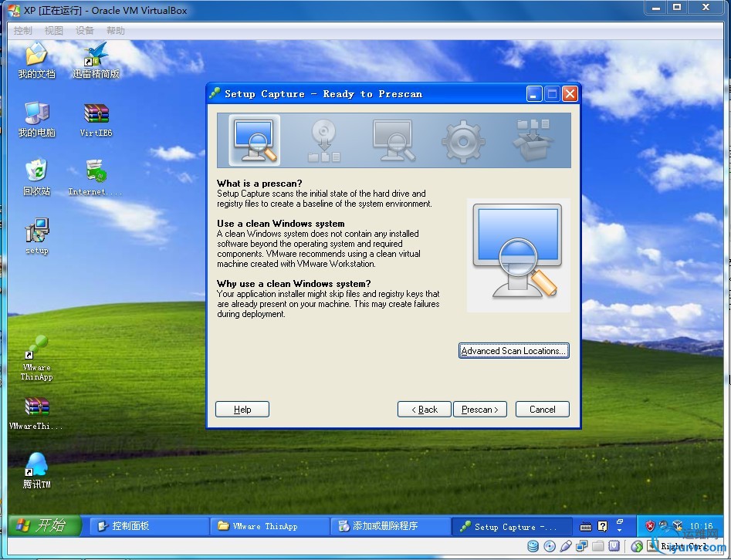This screenshot has width=731, height=560.
Task: Switch to 添加或删除程序 taskbar item
Action: tap(390, 526)
